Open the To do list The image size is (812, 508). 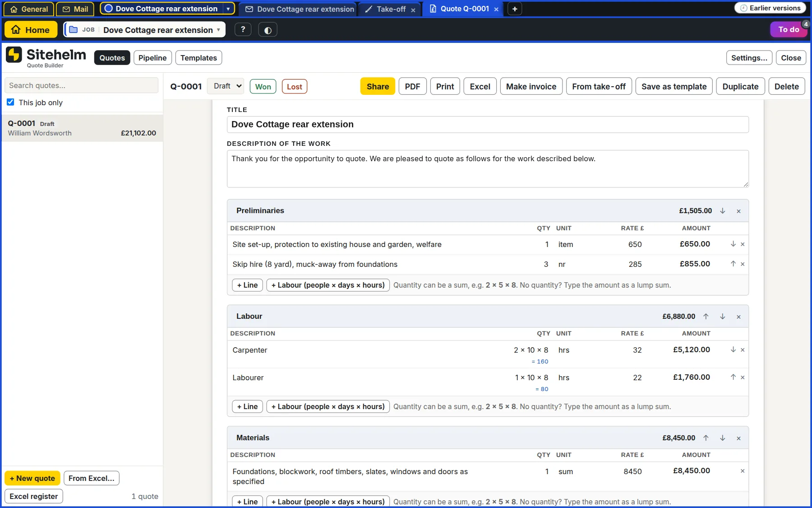click(789, 29)
